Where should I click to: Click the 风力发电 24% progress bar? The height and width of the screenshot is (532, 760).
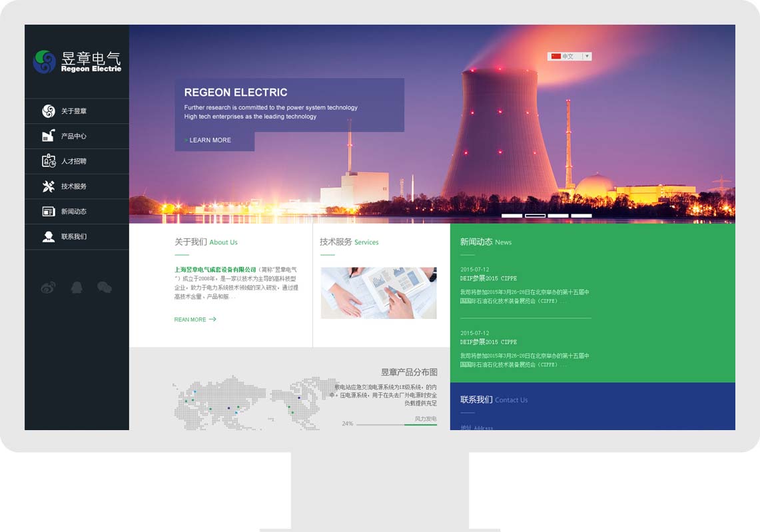[x=396, y=424]
